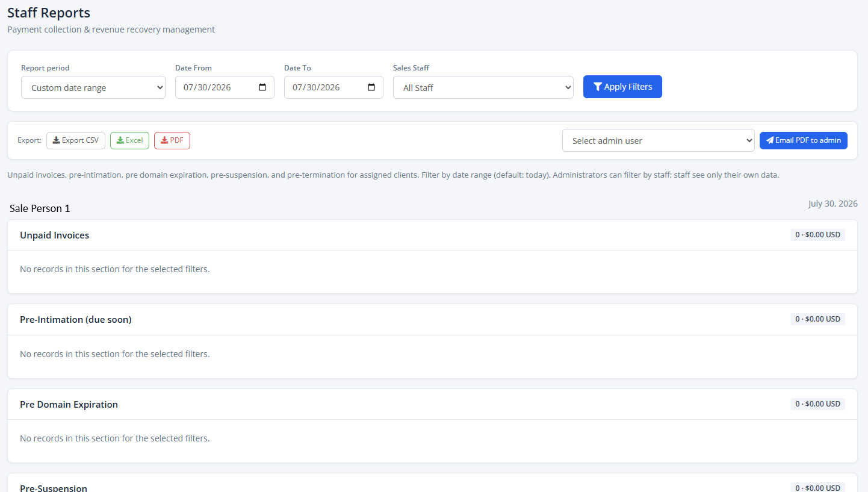Click the paper plane icon on Email PDF
Viewport: 868px width, 492px height.
click(x=770, y=140)
